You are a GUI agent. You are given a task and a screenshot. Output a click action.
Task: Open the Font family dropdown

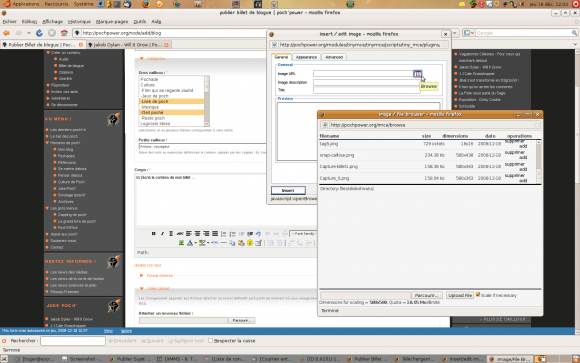pos(303,233)
